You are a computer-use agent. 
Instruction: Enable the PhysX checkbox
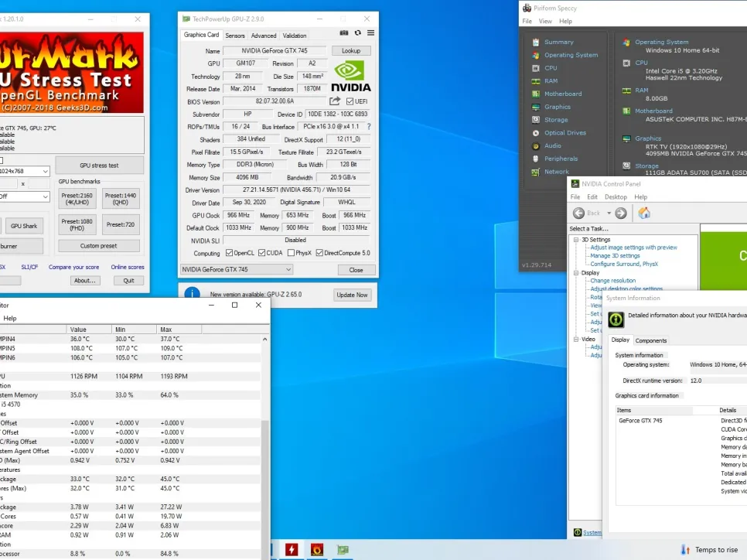(291, 253)
